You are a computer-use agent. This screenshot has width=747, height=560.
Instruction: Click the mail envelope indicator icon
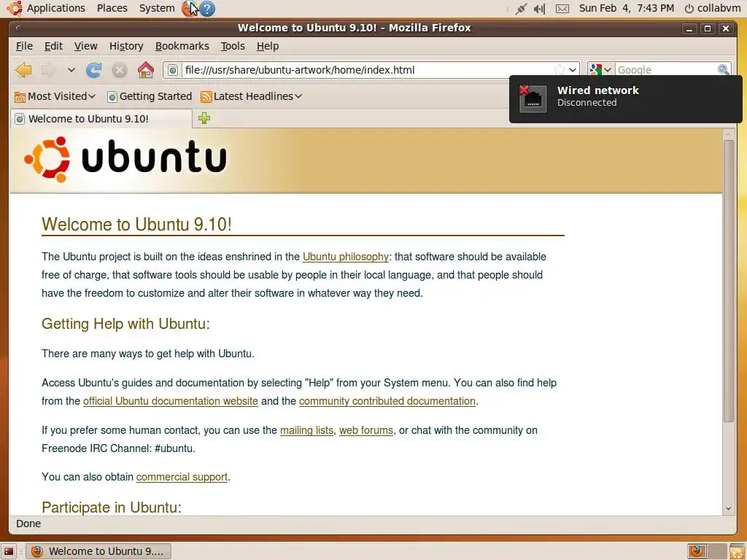[562, 8]
